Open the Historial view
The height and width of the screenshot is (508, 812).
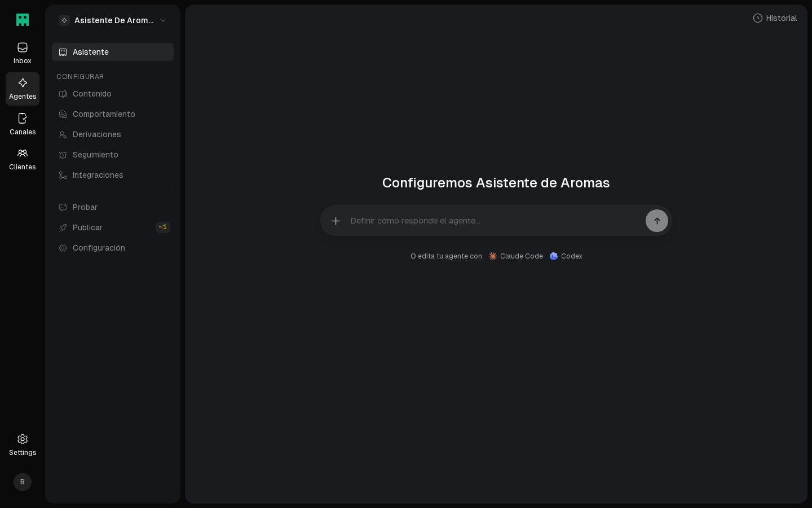[x=775, y=18]
